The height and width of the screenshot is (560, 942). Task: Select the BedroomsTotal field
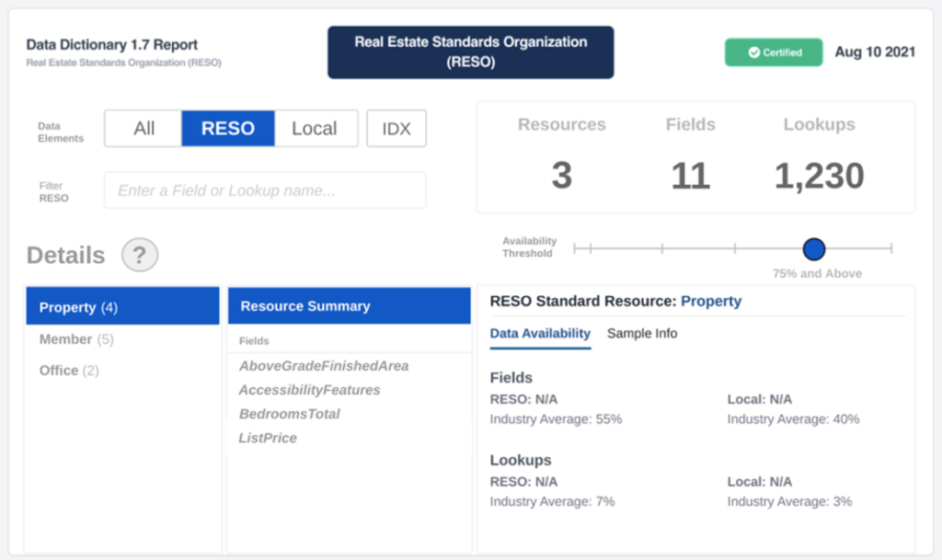289,414
